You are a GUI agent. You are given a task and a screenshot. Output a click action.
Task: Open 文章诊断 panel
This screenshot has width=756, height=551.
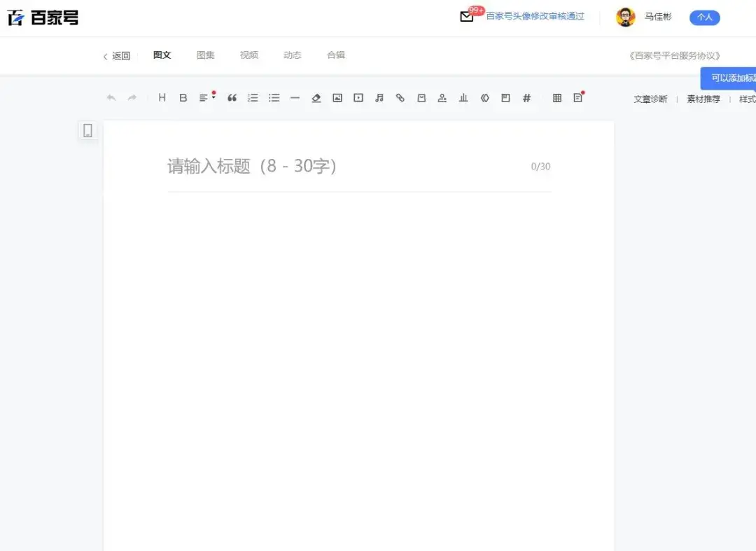point(650,99)
